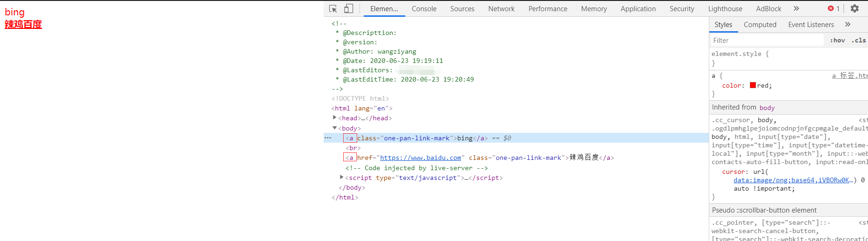
Task: Select the selected anchor node with bing text
Action: [x=516, y=138]
